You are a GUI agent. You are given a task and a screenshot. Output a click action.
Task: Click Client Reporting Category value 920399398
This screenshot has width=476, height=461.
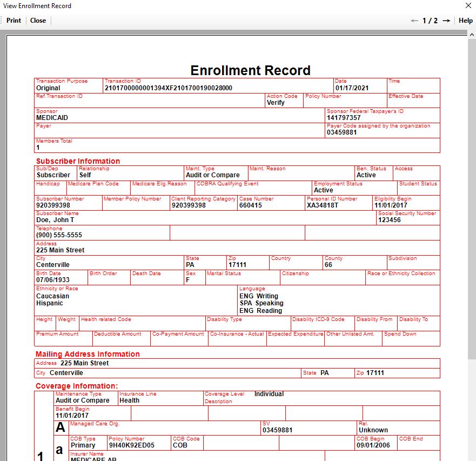[x=189, y=205]
